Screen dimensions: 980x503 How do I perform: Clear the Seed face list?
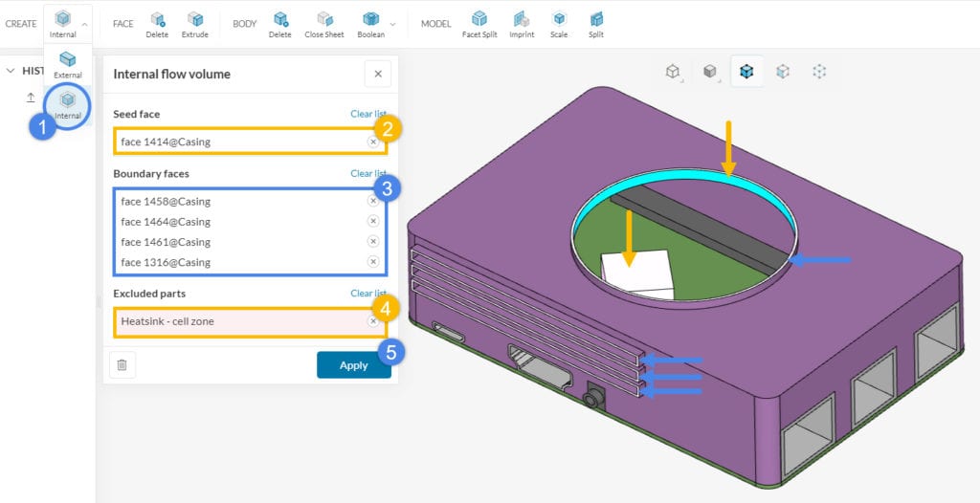[368, 114]
